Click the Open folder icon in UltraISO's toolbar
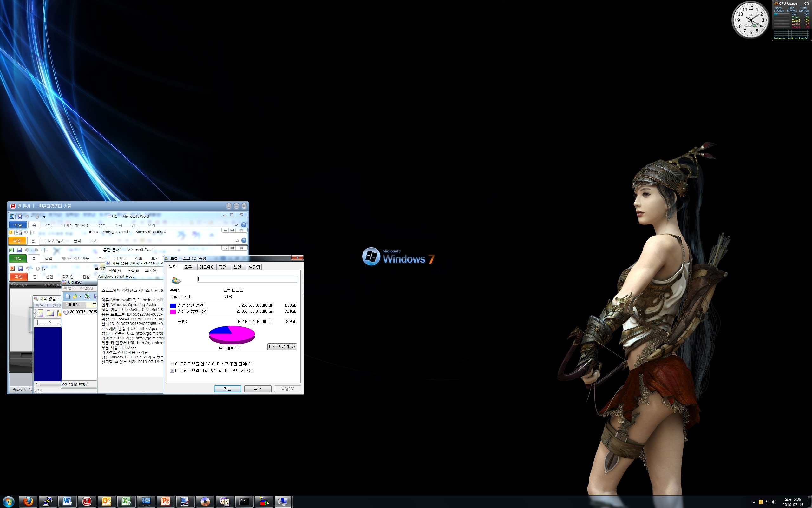The image size is (812, 508). tap(75, 296)
